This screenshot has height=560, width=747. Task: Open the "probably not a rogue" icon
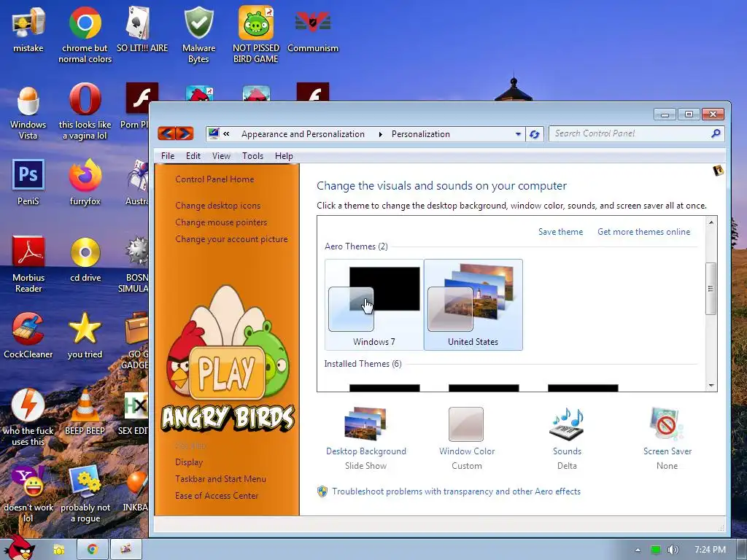click(85, 494)
